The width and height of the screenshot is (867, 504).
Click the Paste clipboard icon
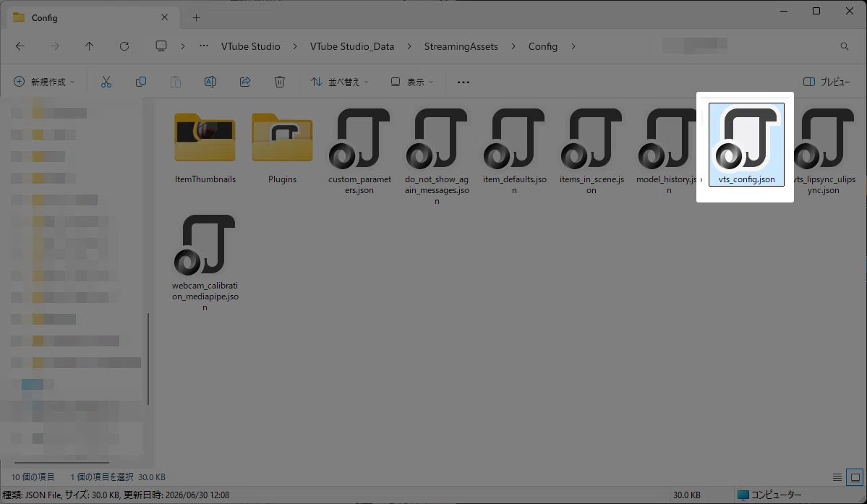175,82
